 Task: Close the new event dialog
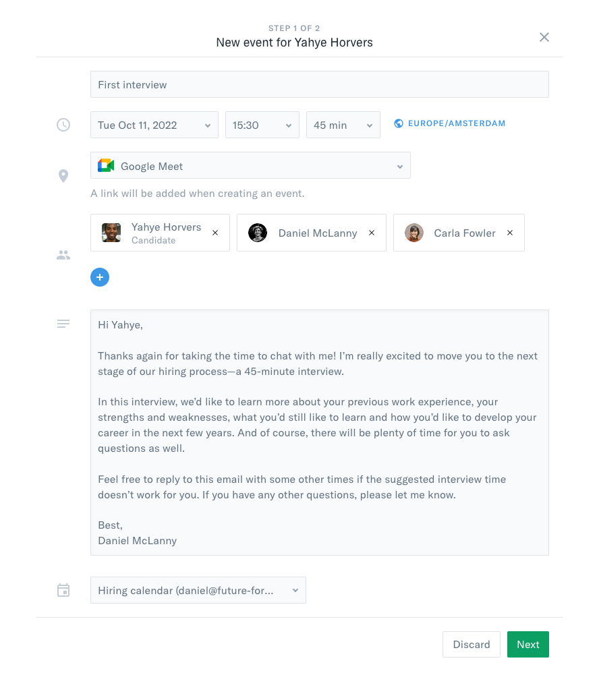544,37
